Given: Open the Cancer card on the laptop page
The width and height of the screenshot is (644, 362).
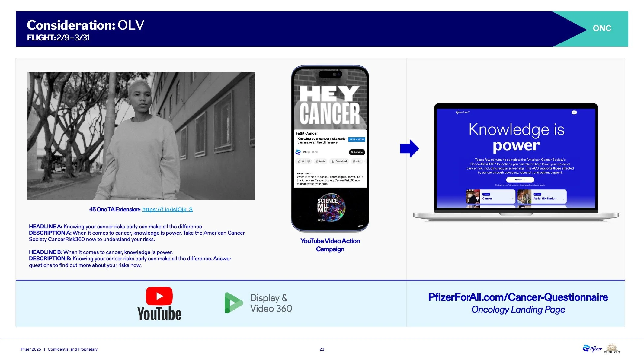Looking at the screenshot, I should [x=491, y=197].
